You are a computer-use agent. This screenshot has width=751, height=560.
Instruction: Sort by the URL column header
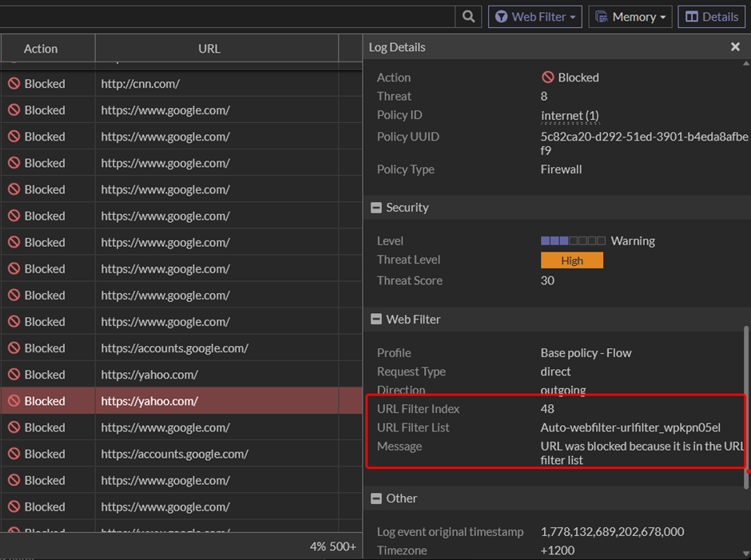217,49
